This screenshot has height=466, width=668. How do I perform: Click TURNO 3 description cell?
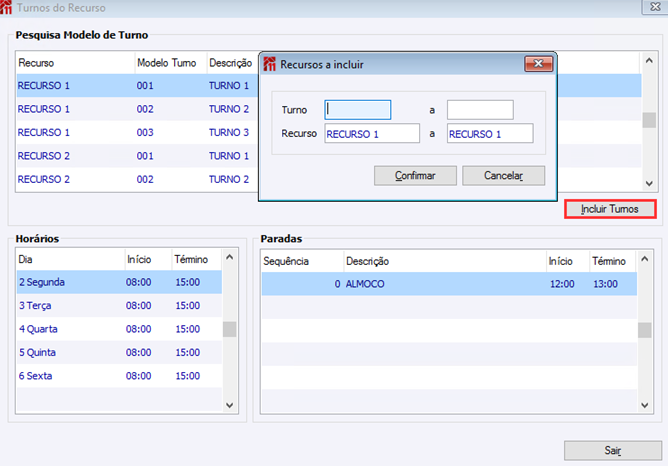coord(229,132)
